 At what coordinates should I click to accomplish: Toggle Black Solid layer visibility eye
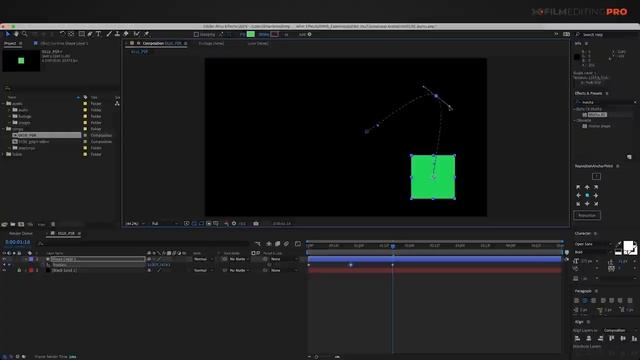(x=4, y=270)
